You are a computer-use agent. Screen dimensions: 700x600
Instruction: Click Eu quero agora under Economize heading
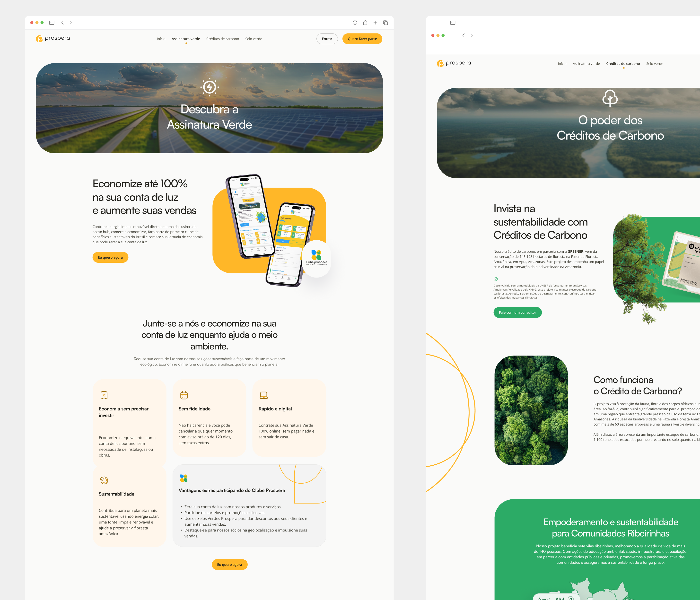pyautogui.click(x=111, y=257)
